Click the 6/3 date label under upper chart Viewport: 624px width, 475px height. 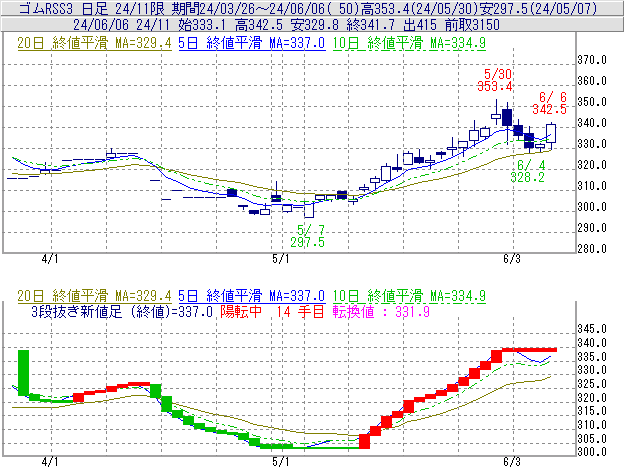click(512, 259)
